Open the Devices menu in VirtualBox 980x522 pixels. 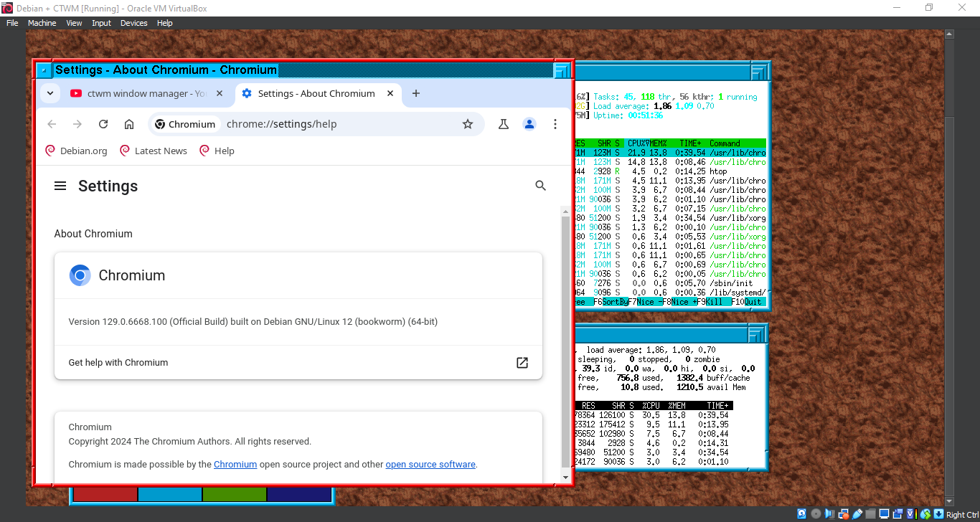pos(133,23)
